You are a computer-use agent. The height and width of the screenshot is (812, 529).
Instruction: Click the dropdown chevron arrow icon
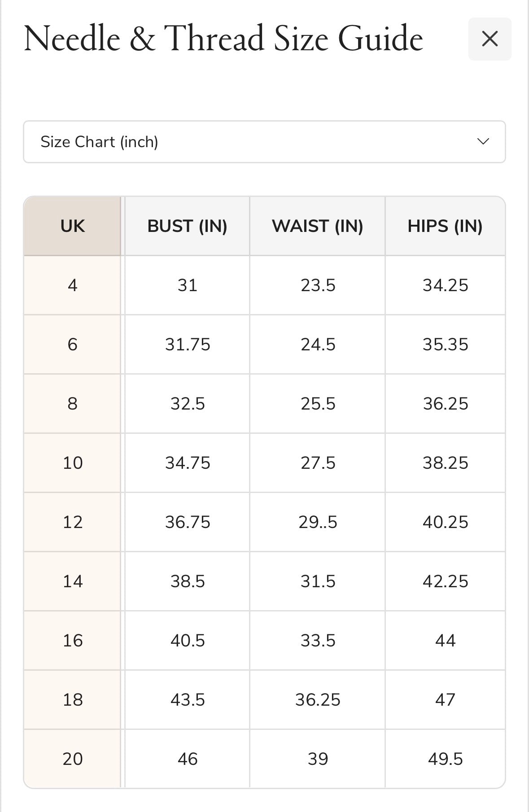click(483, 142)
